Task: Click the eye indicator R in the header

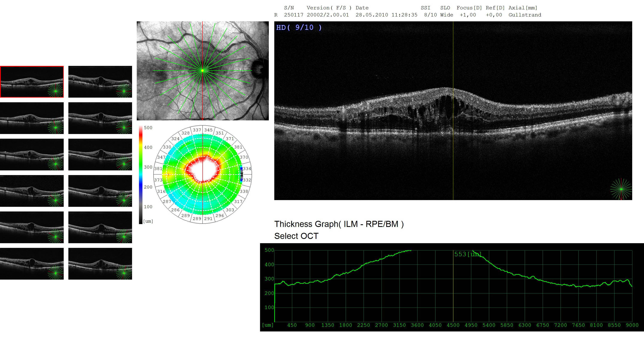Action: point(276,15)
